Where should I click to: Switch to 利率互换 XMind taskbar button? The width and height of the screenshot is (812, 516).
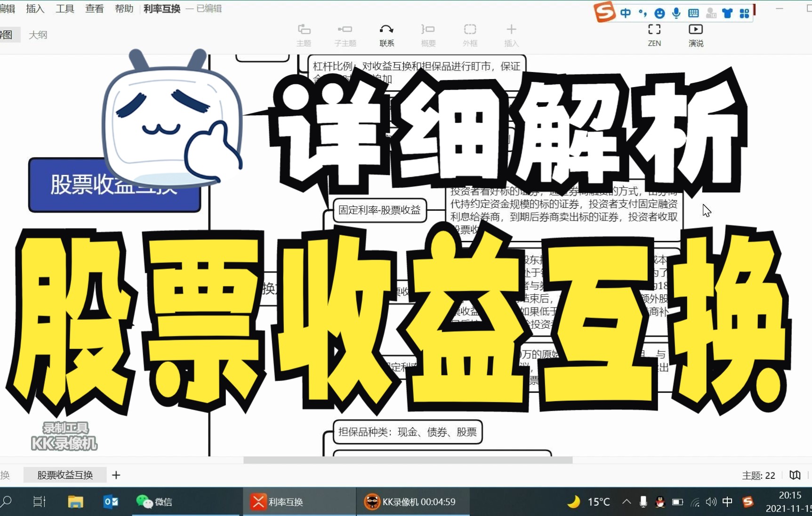(x=299, y=502)
